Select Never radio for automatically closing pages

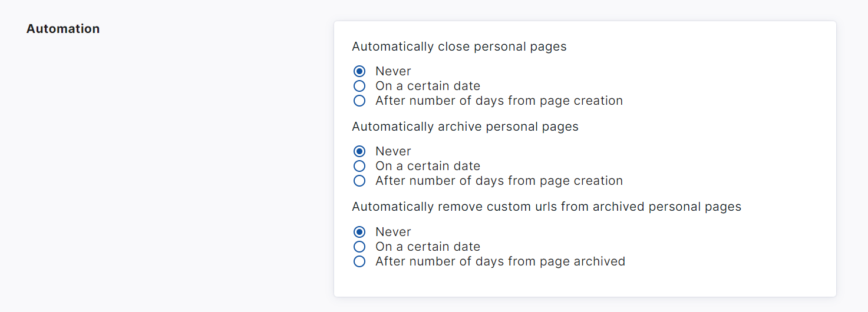359,71
